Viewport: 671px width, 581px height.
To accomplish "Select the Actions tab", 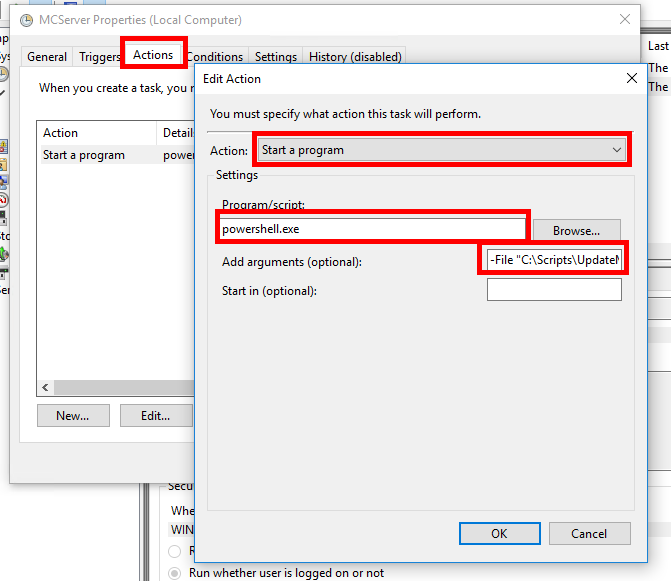I will (x=153, y=55).
